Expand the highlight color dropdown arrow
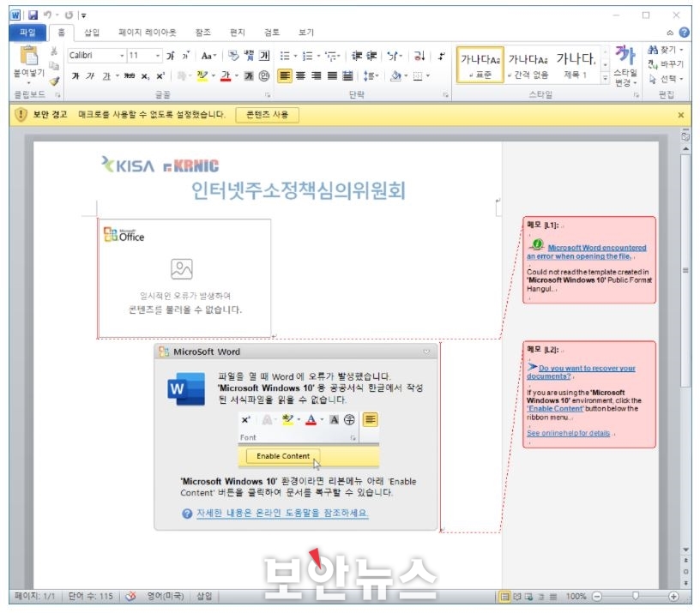This screenshot has width=700, height=613. pyautogui.click(x=214, y=75)
